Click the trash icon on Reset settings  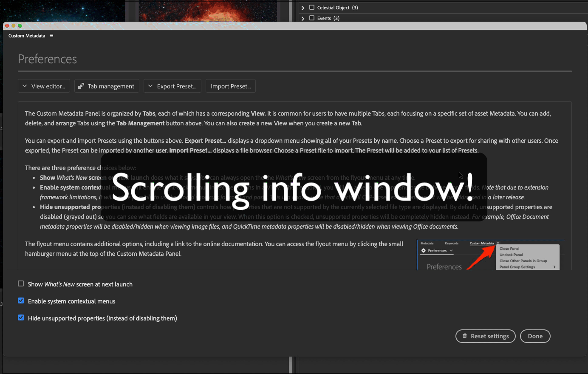click(x=464, y=336)
